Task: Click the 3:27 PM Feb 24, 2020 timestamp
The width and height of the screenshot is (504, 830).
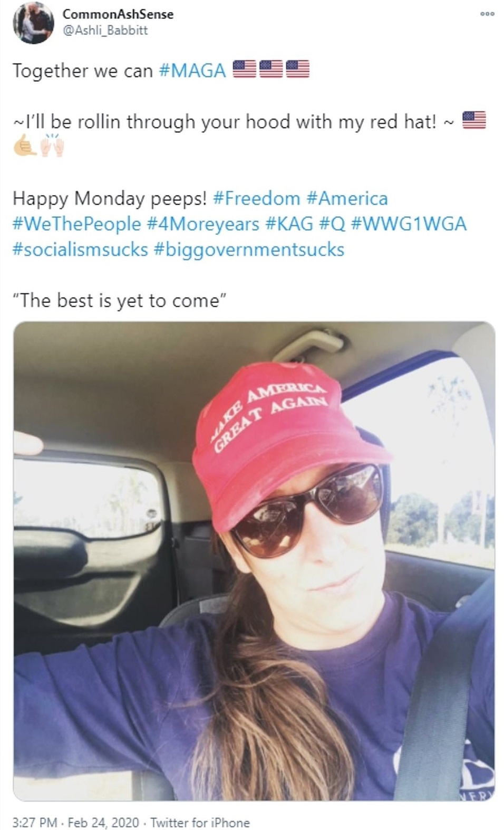Action: pyautogui.click(x=76, y=822)
